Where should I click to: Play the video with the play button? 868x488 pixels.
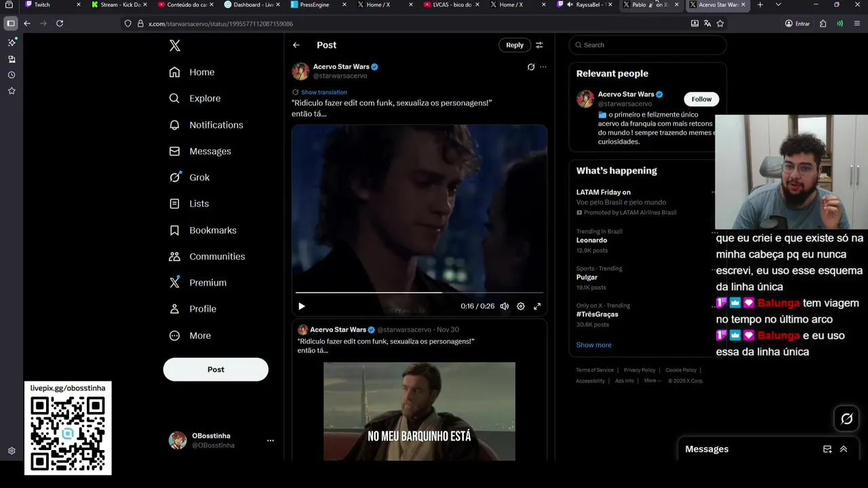pyautogui.click(x=302, y=306)
